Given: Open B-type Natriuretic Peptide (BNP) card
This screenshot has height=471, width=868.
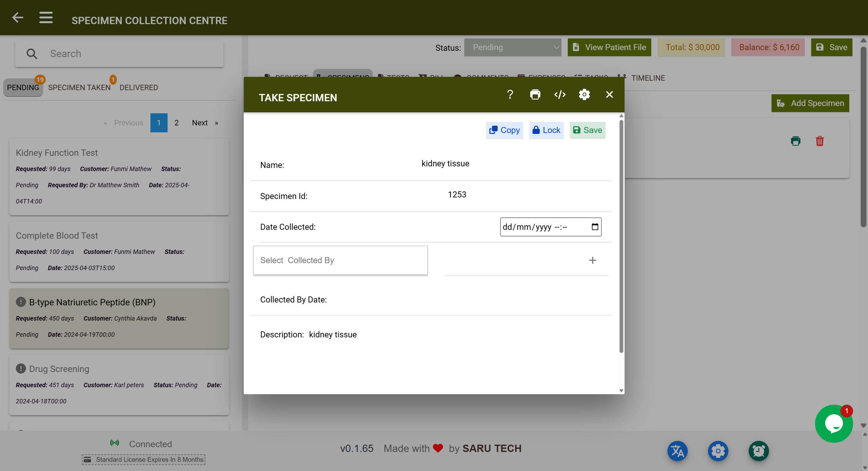Looking at the screenshot, I should [119, 318].
